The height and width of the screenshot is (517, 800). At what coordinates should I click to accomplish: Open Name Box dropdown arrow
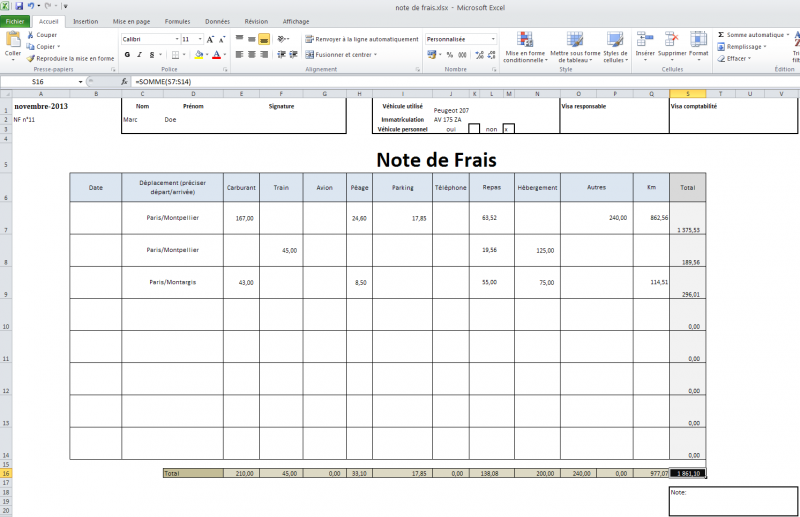(x=80, y=82)
